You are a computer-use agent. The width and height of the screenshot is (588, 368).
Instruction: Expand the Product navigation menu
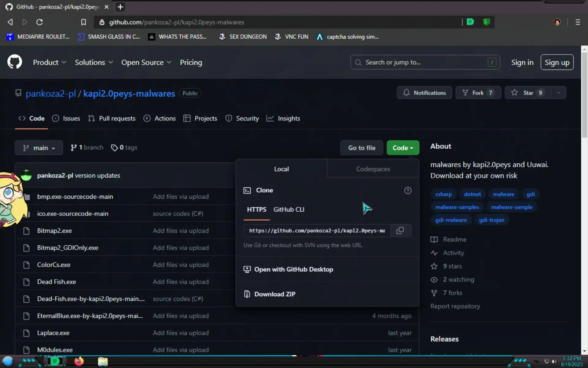coord(49,62)
